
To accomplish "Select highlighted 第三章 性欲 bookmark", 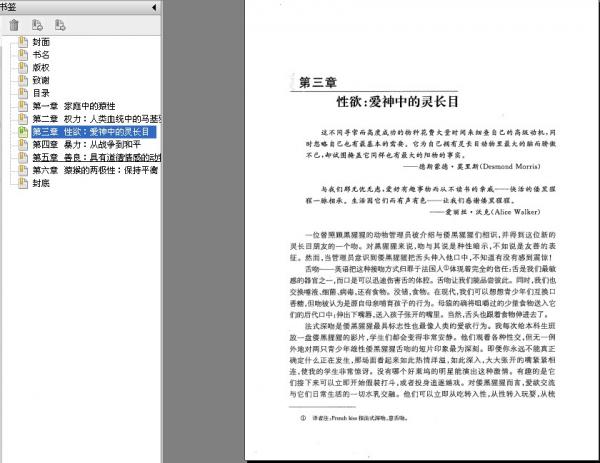I will (x=94, y=132).
